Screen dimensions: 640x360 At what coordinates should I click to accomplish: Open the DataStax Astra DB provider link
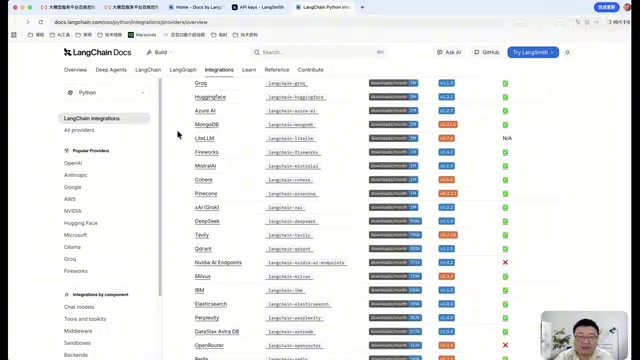tap(217, 331)
